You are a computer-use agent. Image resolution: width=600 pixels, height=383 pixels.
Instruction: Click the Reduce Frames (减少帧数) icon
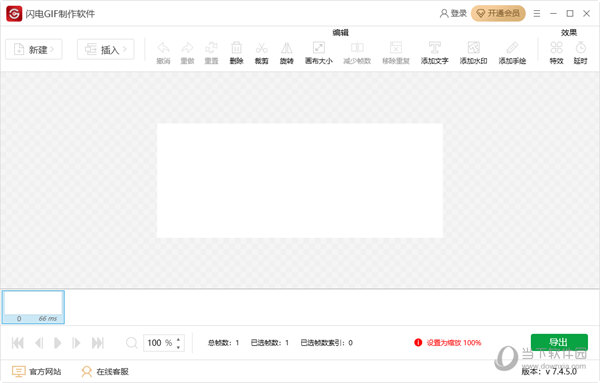click(357, 48)
